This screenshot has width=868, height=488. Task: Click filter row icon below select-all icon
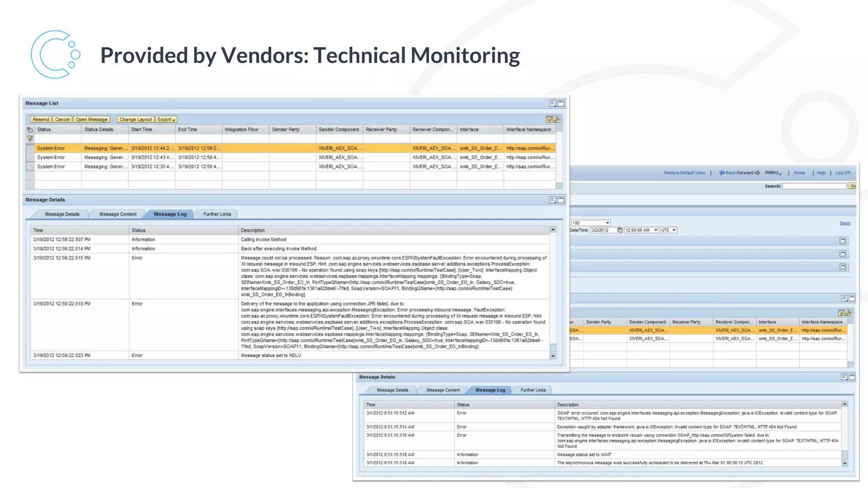(x=30, y=139)
